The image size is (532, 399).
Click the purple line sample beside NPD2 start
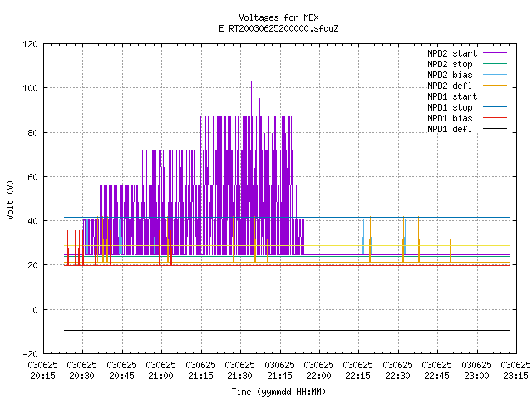coord(495,53)
